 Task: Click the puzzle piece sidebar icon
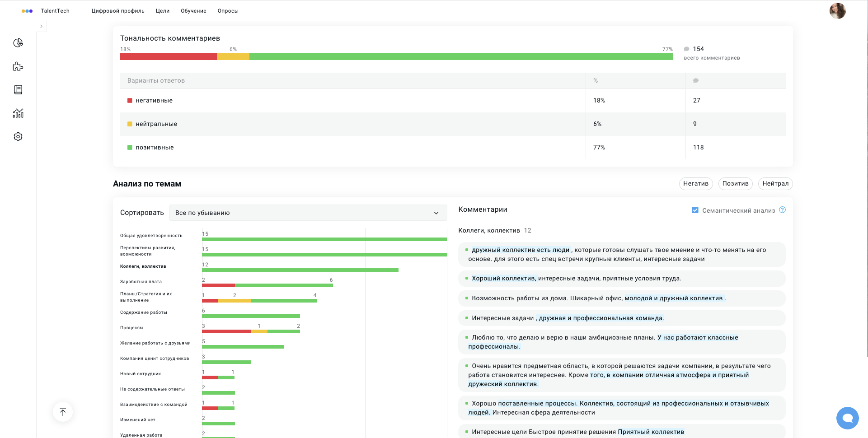(18, 66)
